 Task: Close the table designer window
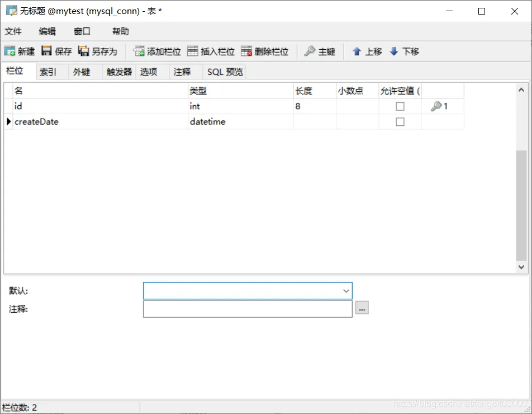[x=514, y=11]
